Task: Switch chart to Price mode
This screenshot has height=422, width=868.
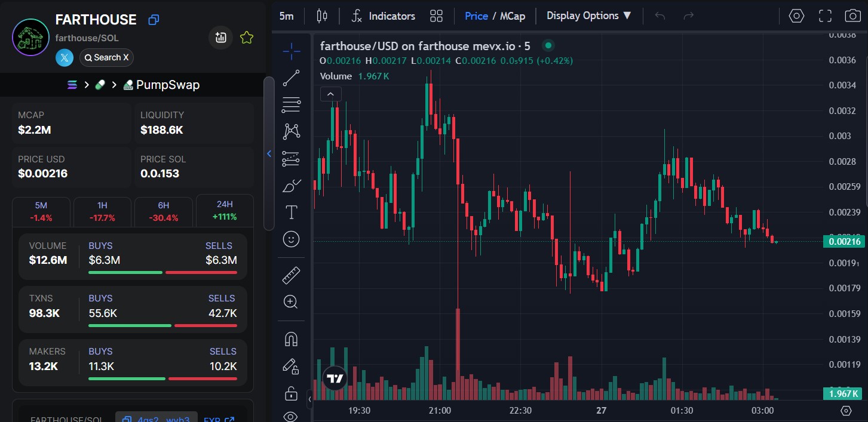Action: click(x=476, y=16)
